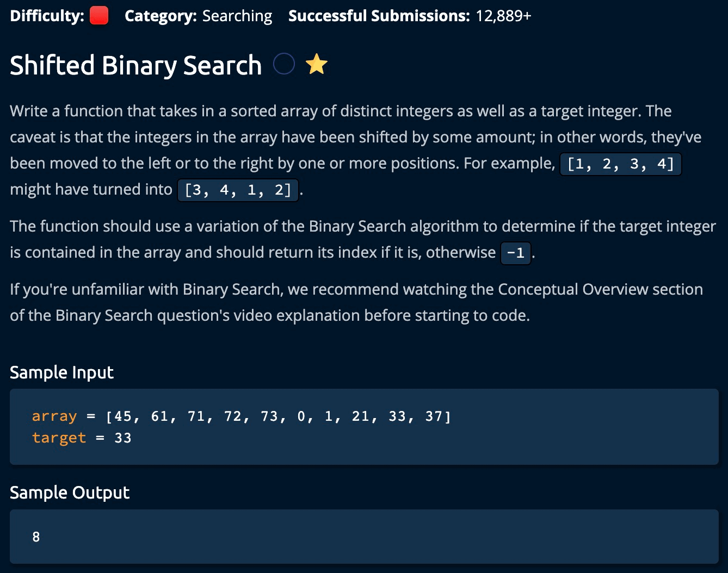Select the "Searching" category text
This screenshot has width=728, height=573.
tap(237, 16)
